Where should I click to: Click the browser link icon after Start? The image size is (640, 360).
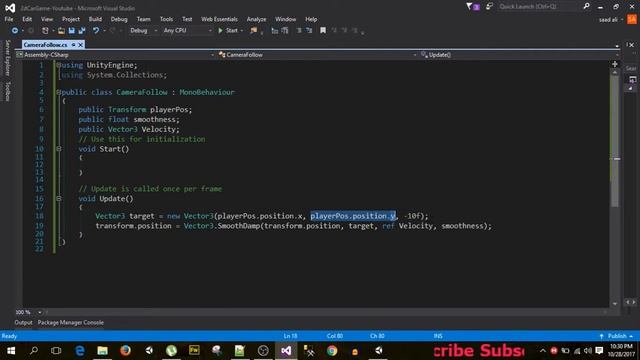(x=254, y=31)
